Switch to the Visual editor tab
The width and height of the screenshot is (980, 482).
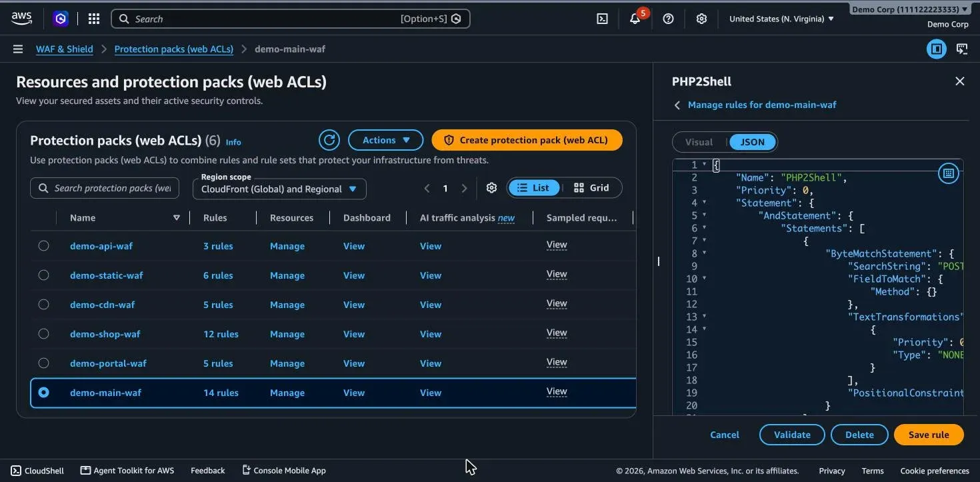(699, 142)
